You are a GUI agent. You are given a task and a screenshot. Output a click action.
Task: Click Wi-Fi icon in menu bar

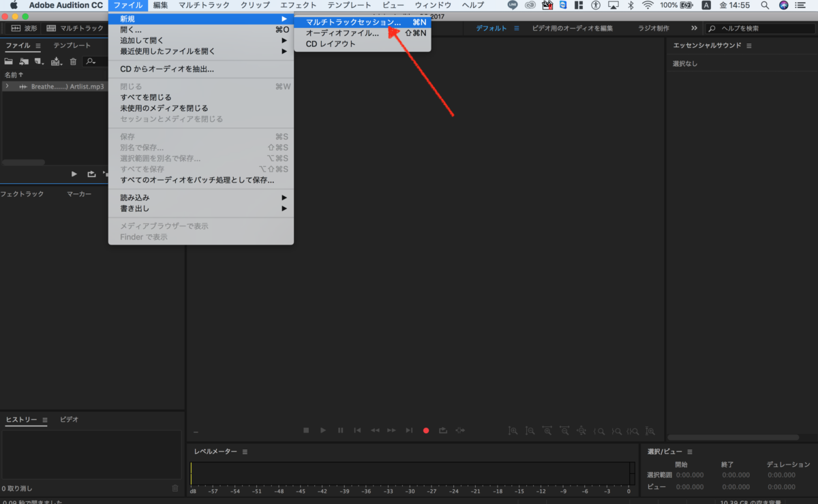[648, 5]
